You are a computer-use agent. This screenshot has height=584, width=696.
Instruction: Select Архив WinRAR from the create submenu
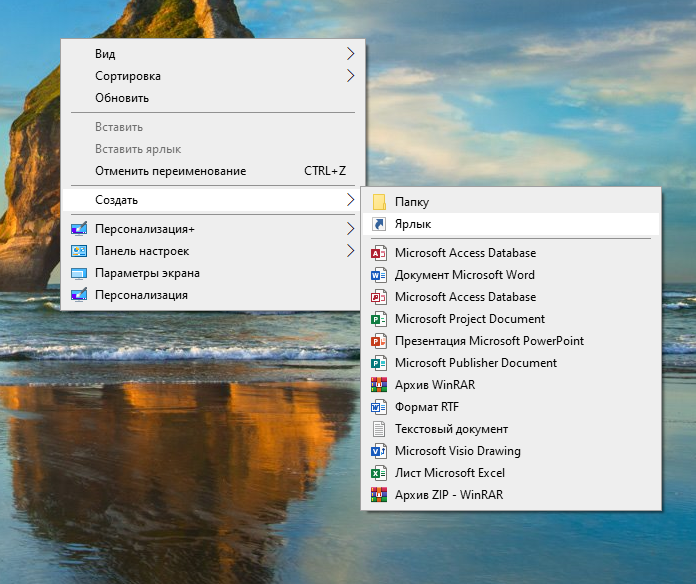pos(436,385)
